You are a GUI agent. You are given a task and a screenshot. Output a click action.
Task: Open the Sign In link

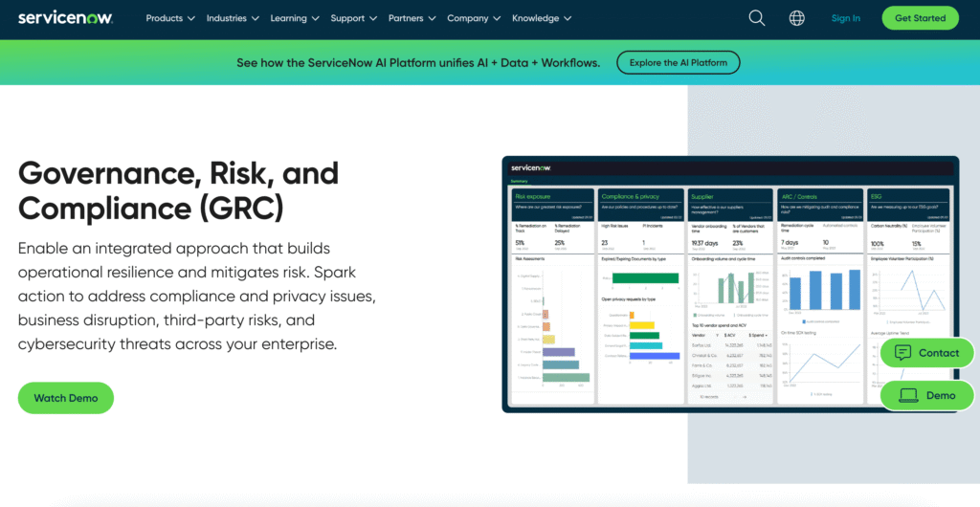point(846,18)
